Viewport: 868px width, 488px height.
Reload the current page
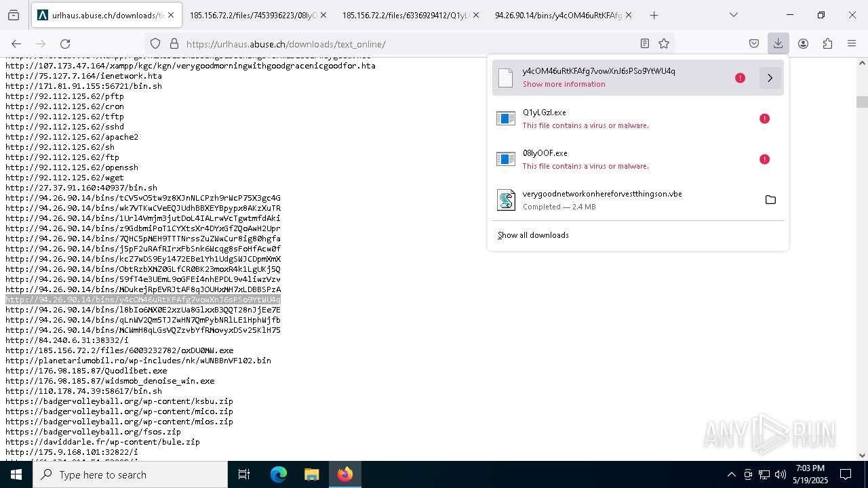point(65,44)
